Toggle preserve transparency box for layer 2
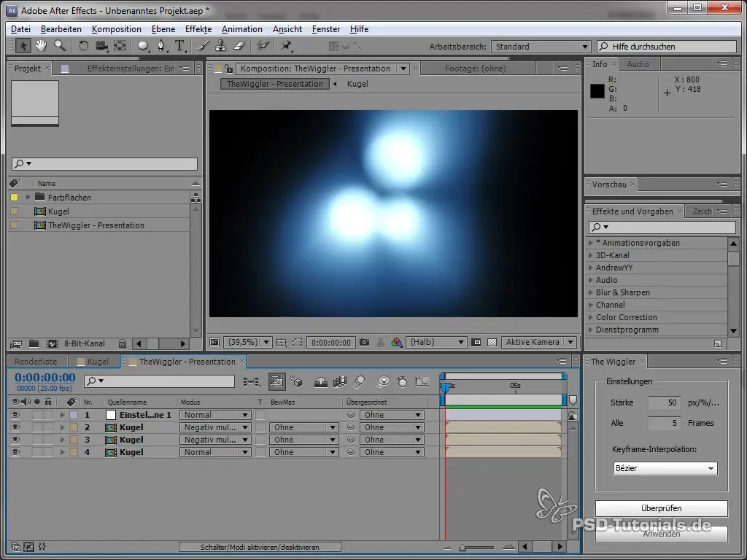 pyautogui.click(x=260, y=427)
